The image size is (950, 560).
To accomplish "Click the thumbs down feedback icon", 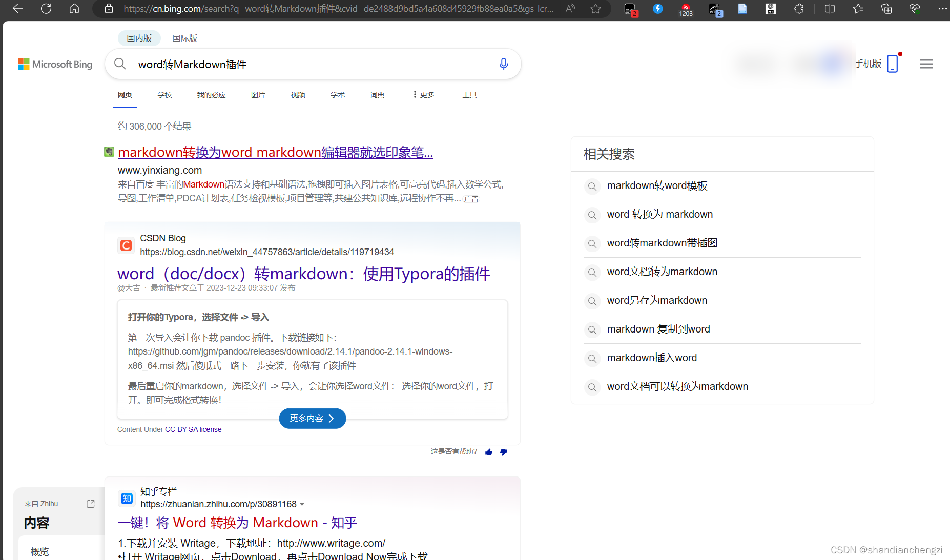I will (x=504, y=452).
